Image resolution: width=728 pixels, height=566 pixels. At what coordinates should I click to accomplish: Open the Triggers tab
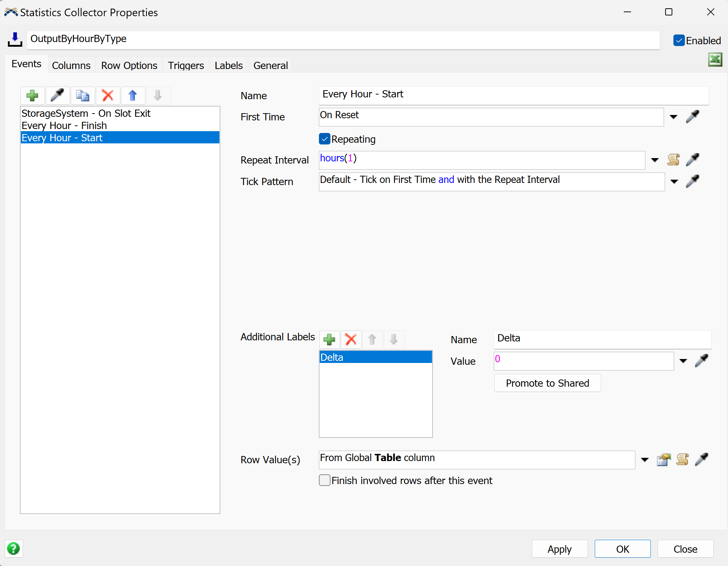click(x=186, y=65)
